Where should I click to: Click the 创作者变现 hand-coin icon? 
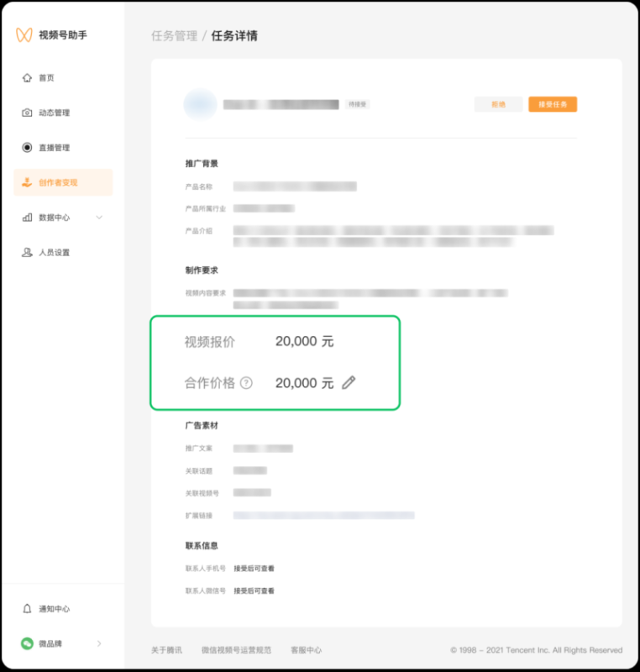coord(27,182)
